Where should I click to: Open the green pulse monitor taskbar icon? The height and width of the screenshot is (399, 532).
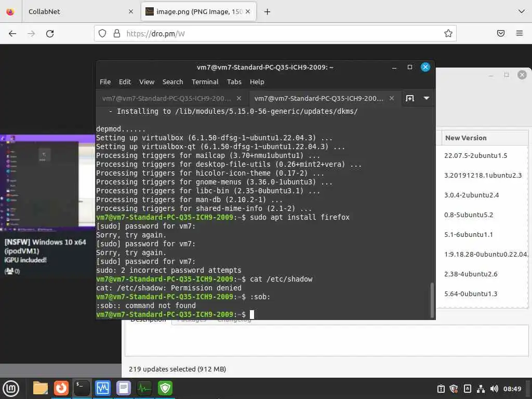(144, 388)
